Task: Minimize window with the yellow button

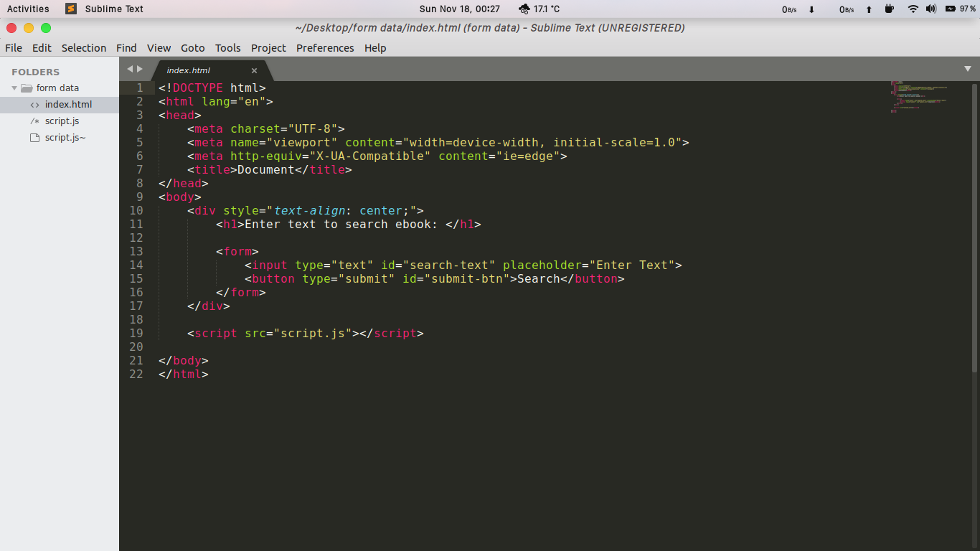Action: (29, 28)
